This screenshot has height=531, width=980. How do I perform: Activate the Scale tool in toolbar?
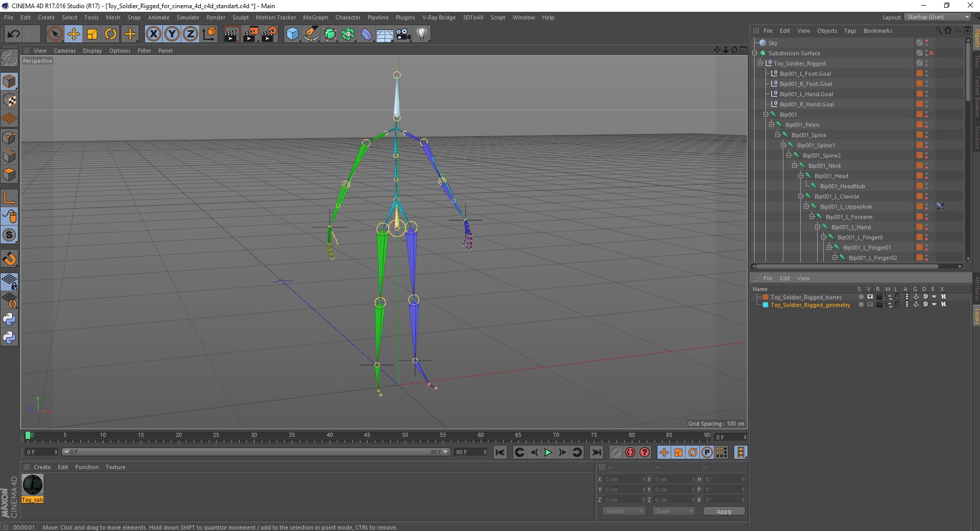coord(92,34)
